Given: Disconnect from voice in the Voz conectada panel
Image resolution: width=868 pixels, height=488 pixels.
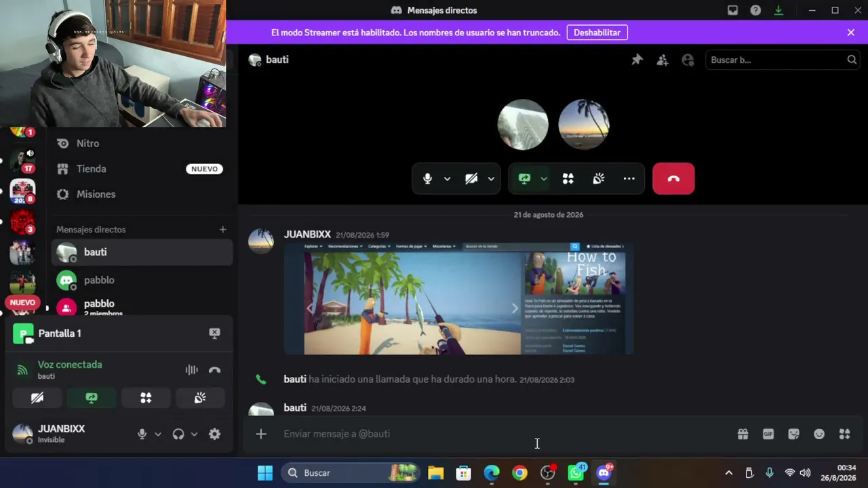Looking at the screenshot, I should point(214,370).
